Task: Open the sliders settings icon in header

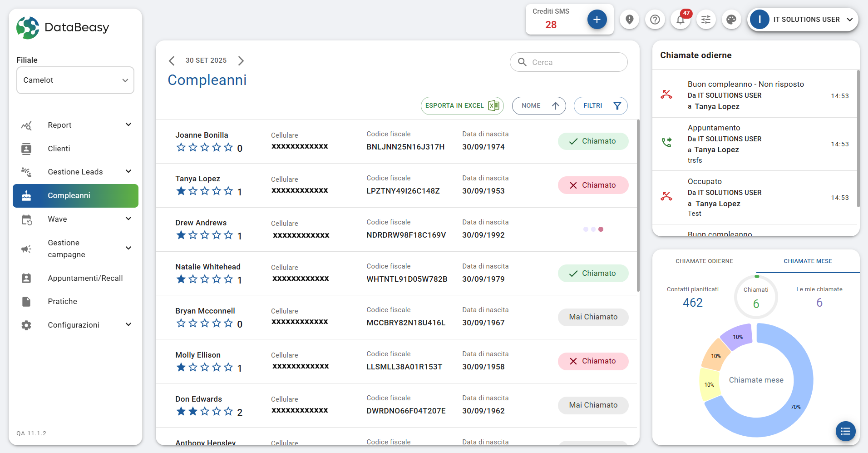Action: [705, 20]
